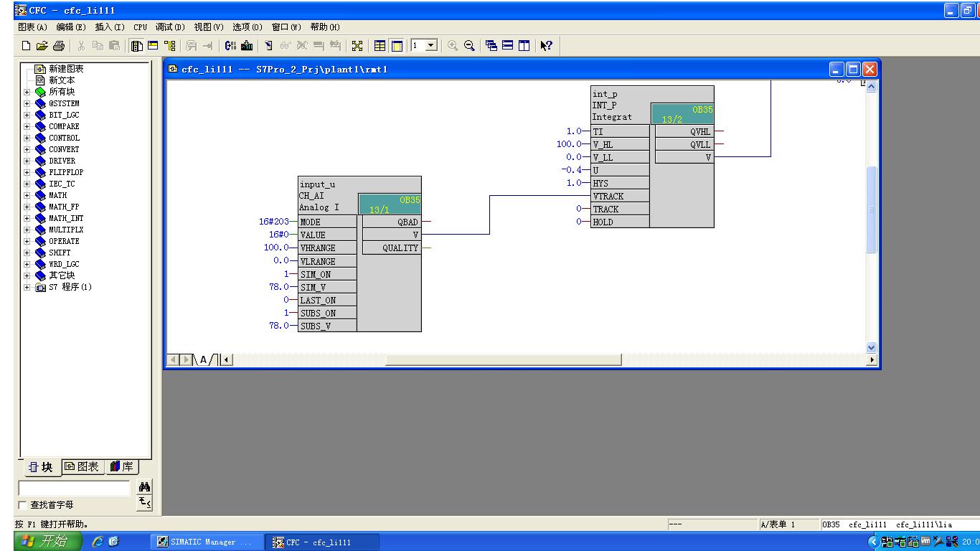Screen dimensions: 980x551
Task: Click the Download to CPU icon
Action: point(247,46)
